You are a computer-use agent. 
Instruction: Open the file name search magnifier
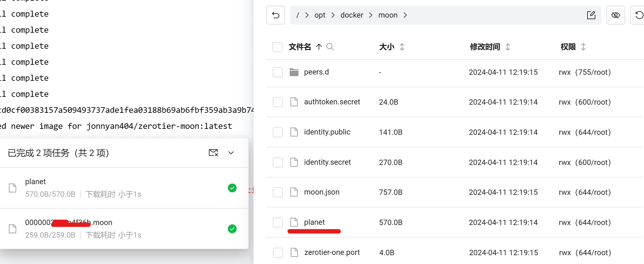coord(330,47)
